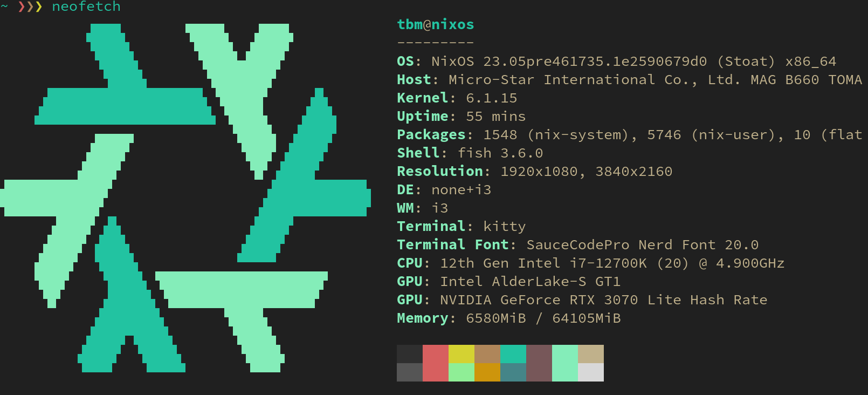Screen dimensions: 868x395
Task: Click the neofetch command text
Action: pyautogui.click(x=86, y=6)
